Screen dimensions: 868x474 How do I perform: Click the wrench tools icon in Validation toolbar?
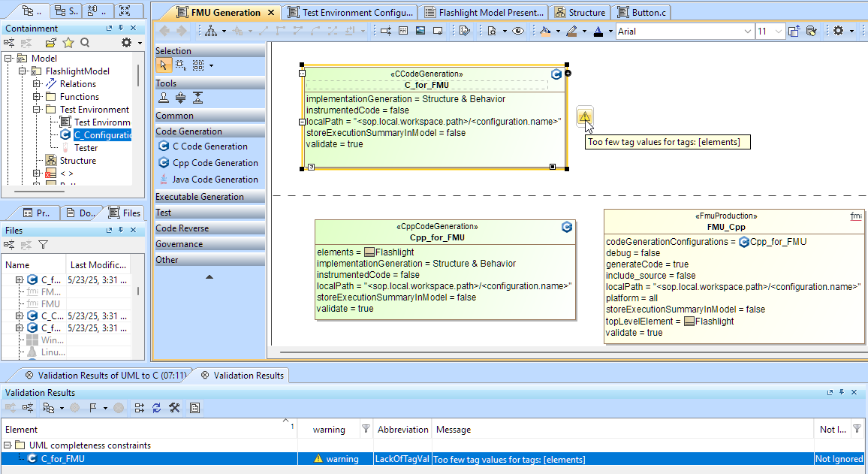tap(174, 408)
